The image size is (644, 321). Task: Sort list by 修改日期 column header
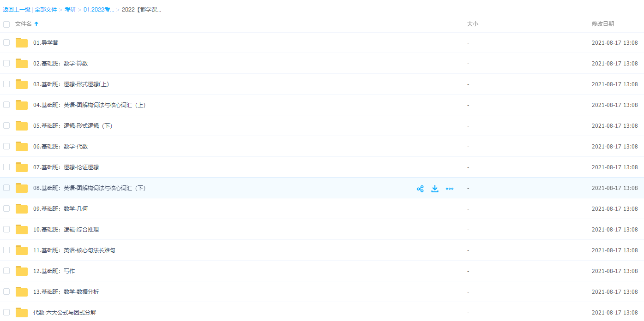602,24
